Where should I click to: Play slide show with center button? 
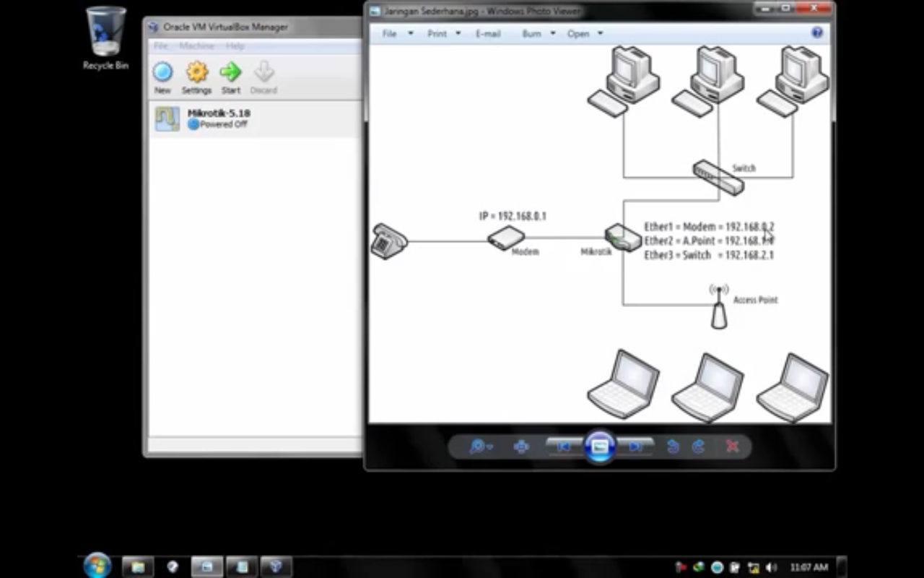[x=600, y=447]
